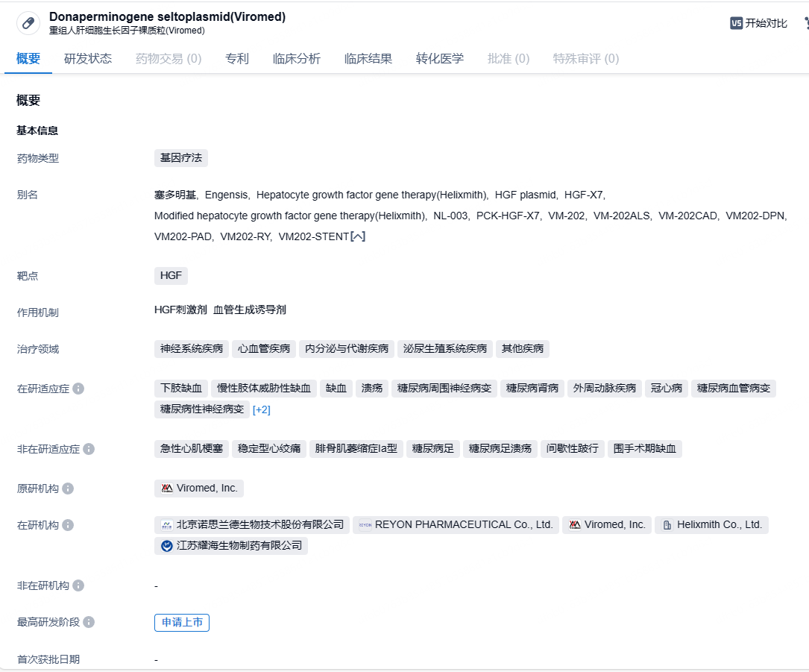Click the 糖尿病肾病 indication tag
The image size is (809, 672).
[532, 388]
